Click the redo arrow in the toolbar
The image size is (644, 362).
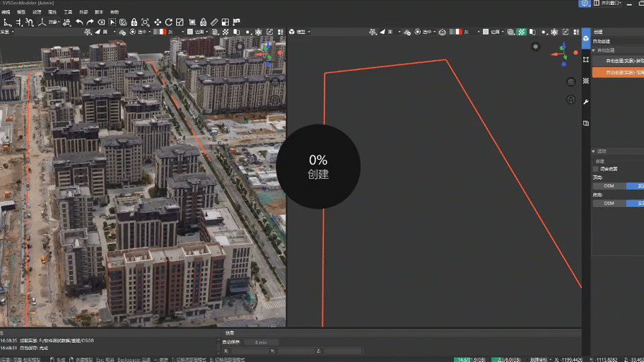coord(90,23)
